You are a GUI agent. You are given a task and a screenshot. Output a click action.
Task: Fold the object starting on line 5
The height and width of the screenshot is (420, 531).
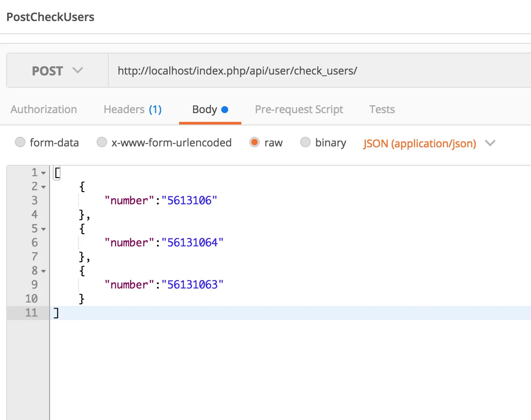point(43,229)
